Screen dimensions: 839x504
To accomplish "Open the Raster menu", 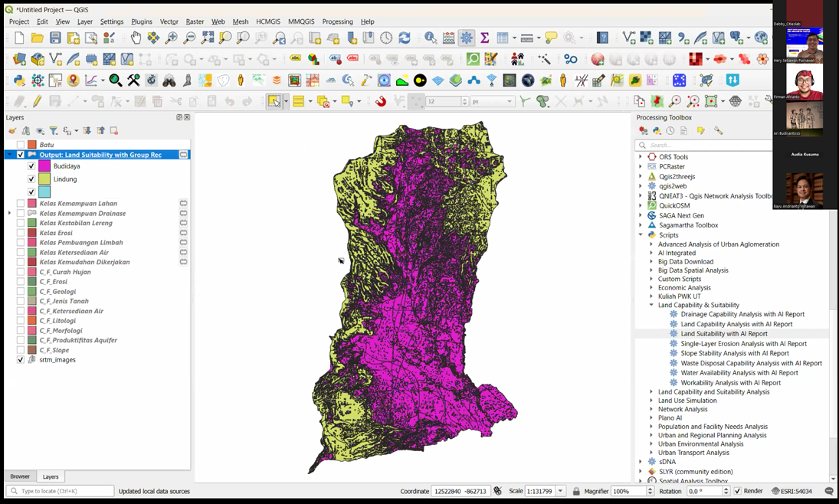I will [x=195, y=21].
